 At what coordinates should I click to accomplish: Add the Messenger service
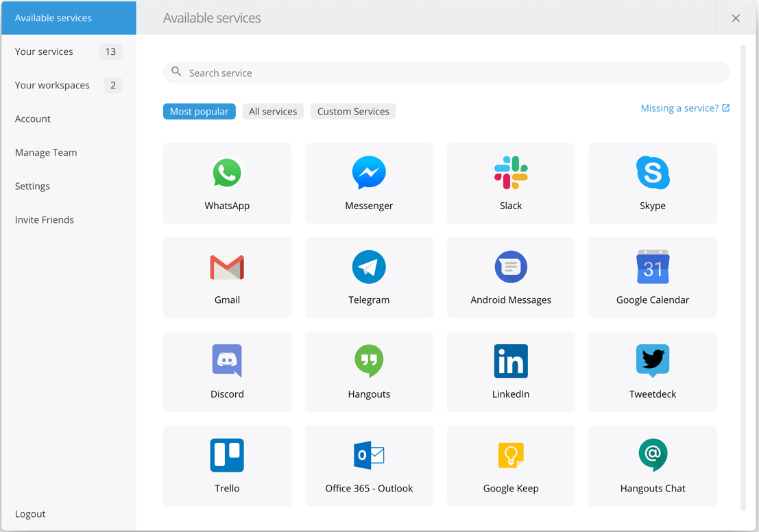point(369,183)
